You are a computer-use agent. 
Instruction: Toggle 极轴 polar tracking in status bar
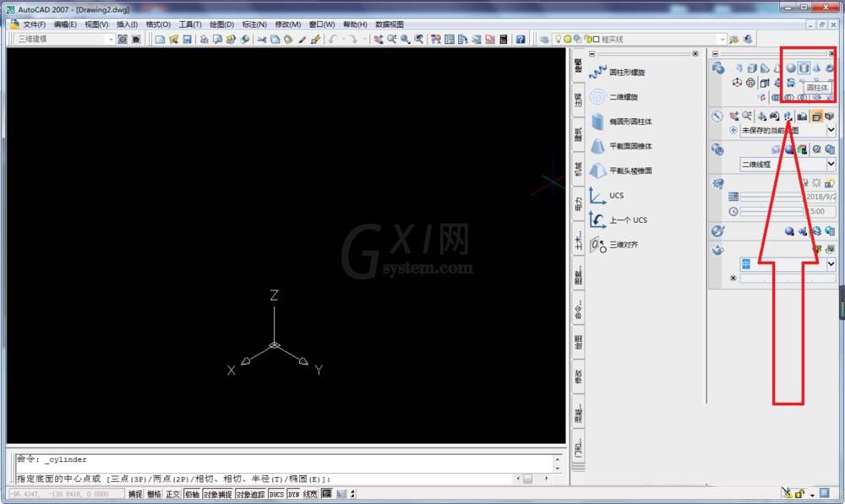tap(192, 494)
